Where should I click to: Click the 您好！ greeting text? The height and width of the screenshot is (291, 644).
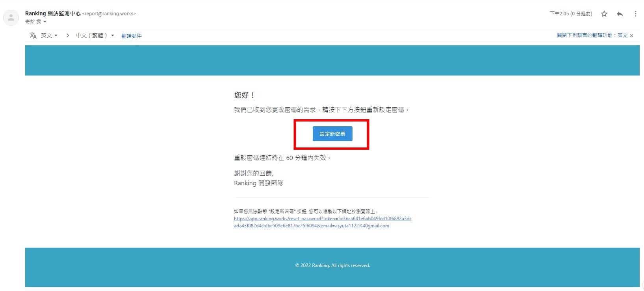[245, 95]
